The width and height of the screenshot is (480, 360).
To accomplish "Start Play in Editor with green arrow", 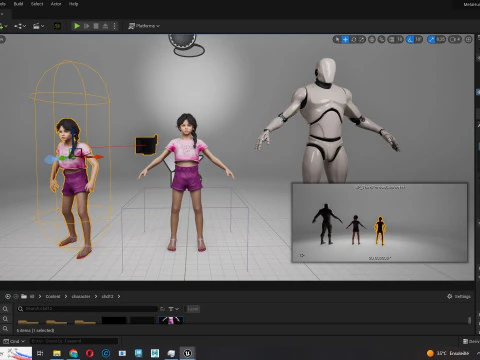I will pyautogui.click(x=77, y=26).
